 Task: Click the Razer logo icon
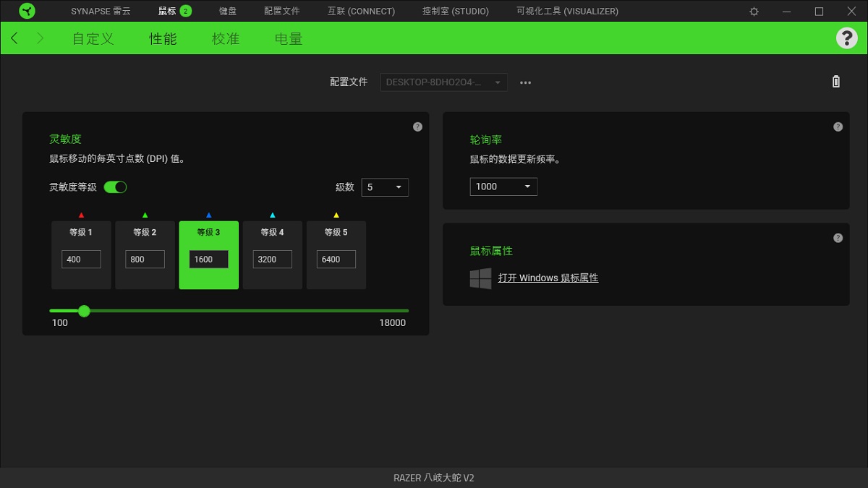(x=26, y=11)
